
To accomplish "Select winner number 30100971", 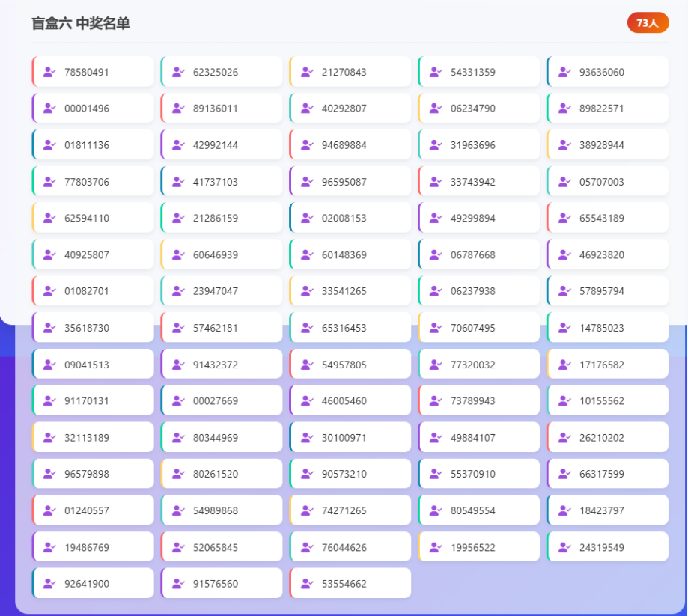I will pyautogui.click(x=350, y=437).
